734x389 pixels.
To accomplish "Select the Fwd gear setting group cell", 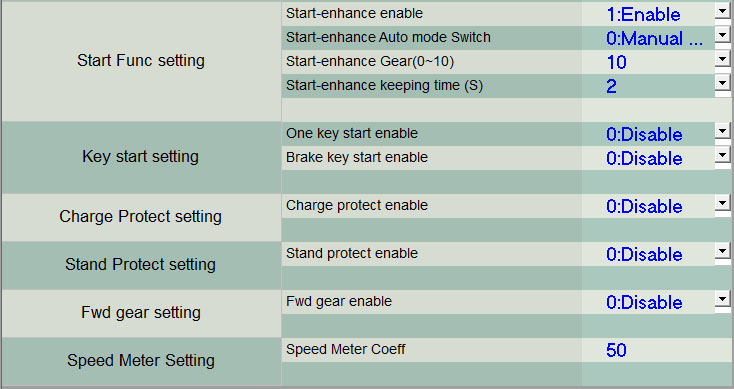I will pos(141,313).
